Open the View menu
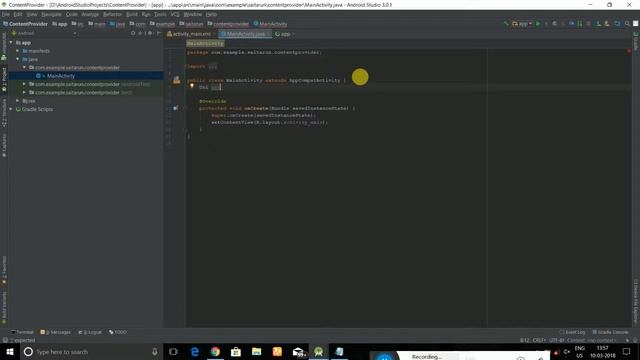This screenshot has height=360, width=640. 32,14
